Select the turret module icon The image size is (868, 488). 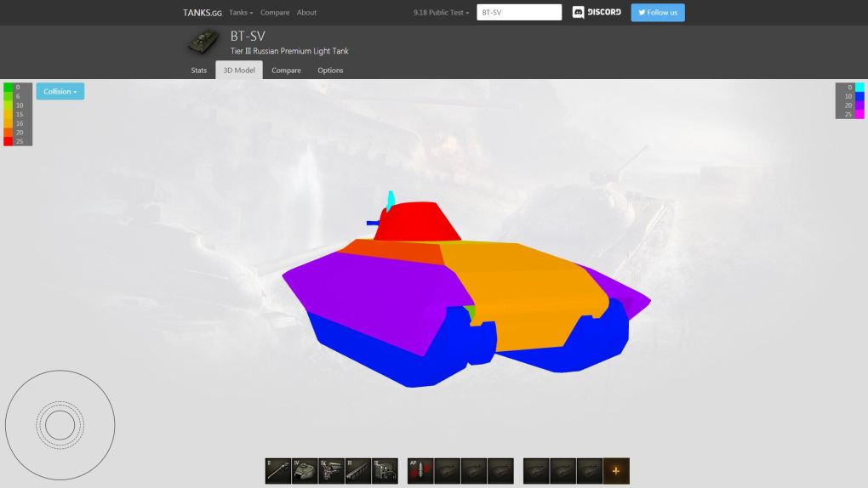305,471
